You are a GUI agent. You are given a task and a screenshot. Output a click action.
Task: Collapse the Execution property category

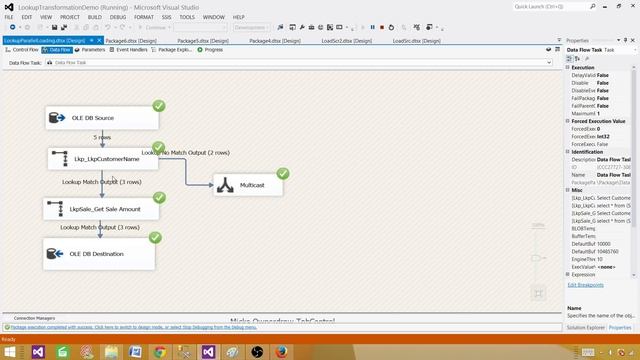click(x=568, y=67)
